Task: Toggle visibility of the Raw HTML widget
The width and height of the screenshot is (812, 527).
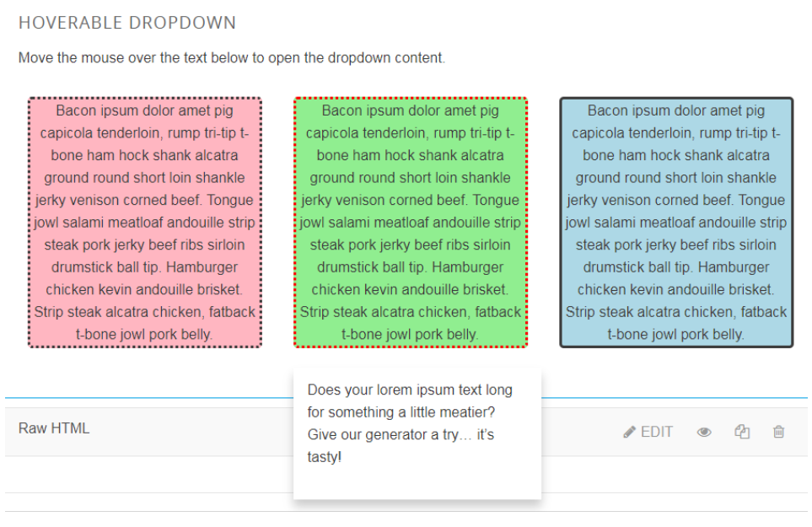Action: click(x=705, y=432)
